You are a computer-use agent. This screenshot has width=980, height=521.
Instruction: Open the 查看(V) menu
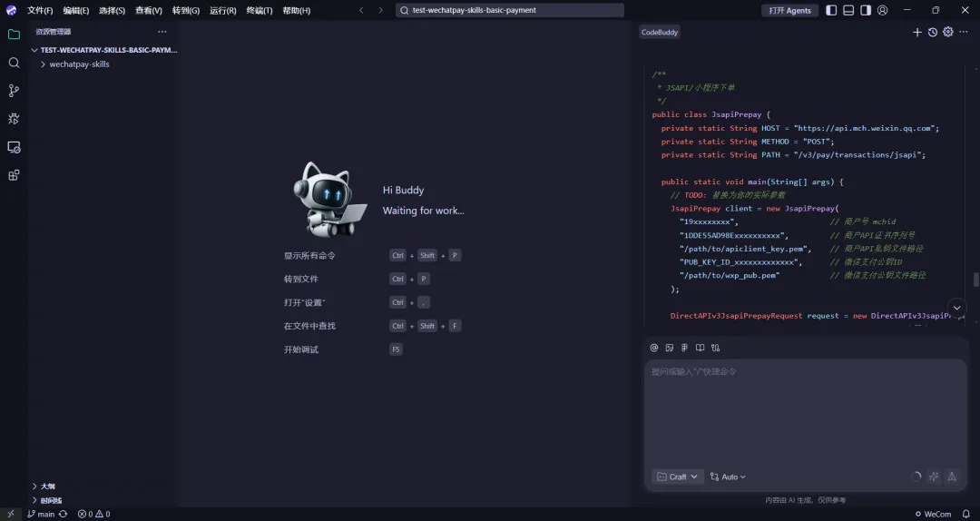tap(149, 11)
